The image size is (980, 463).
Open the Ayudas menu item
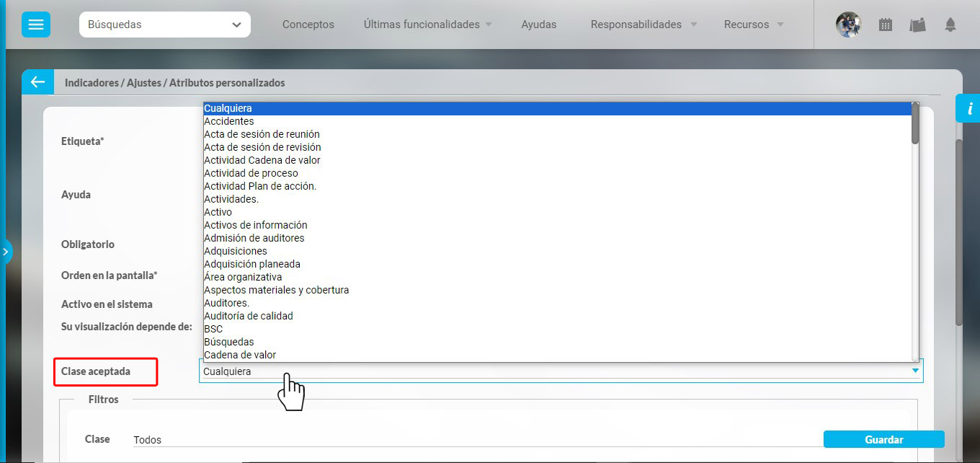tap(538, 25)
